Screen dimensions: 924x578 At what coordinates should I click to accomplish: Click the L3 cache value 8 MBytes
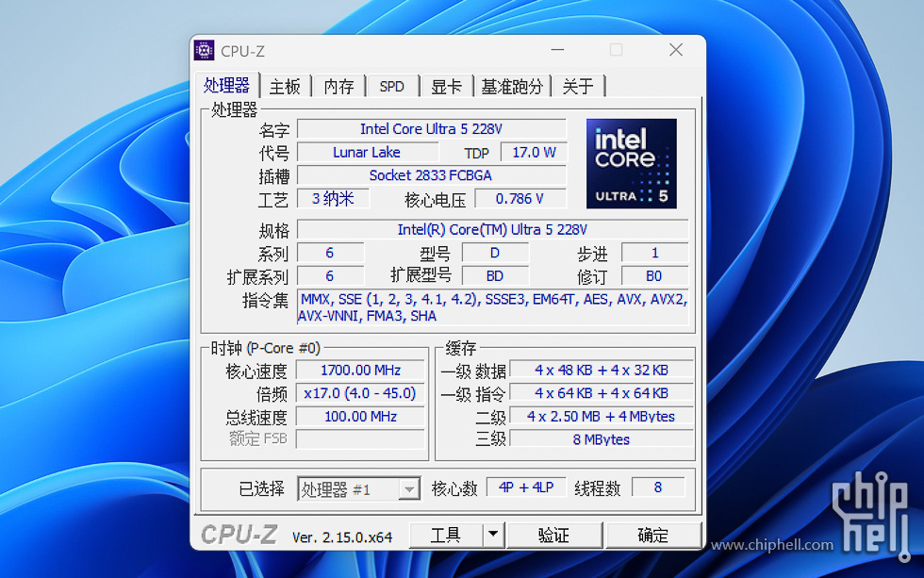tap(602, 439)
